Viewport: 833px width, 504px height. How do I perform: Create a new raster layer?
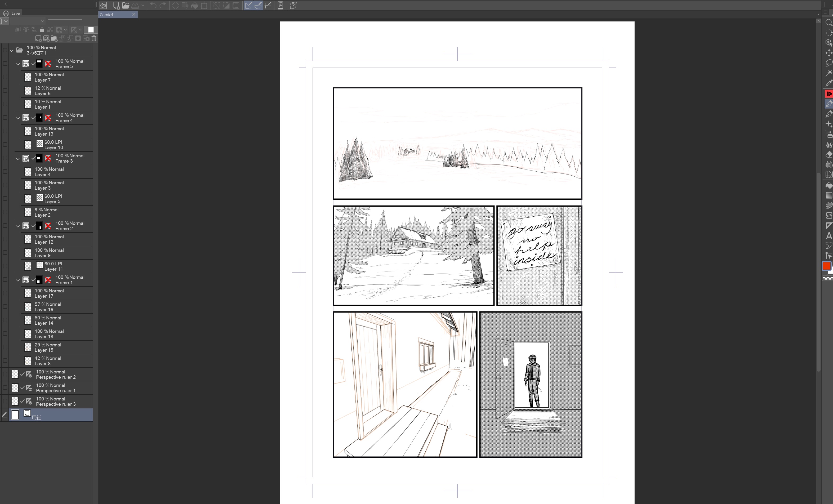point(39,39)
